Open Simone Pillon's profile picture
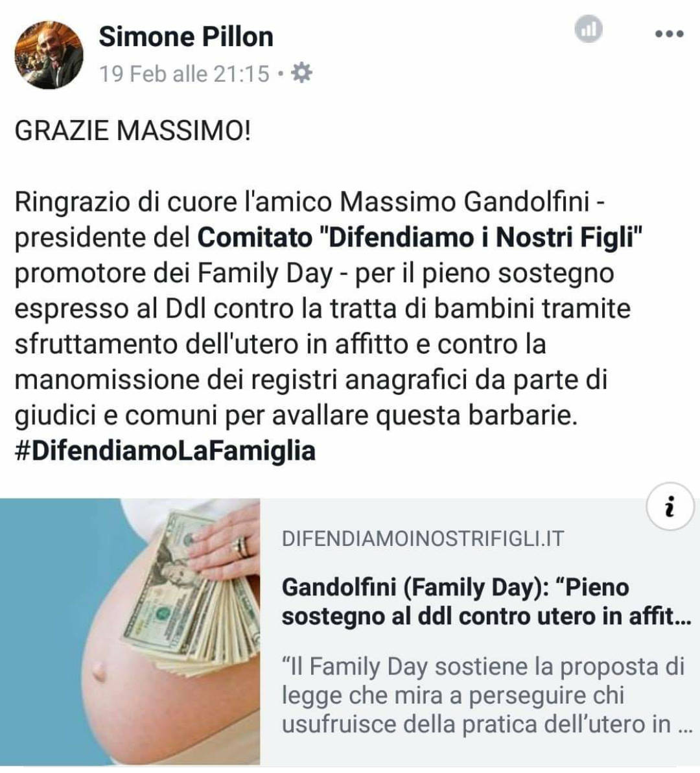This screenshot has width=700, height=773. click(x=49, y=54)
